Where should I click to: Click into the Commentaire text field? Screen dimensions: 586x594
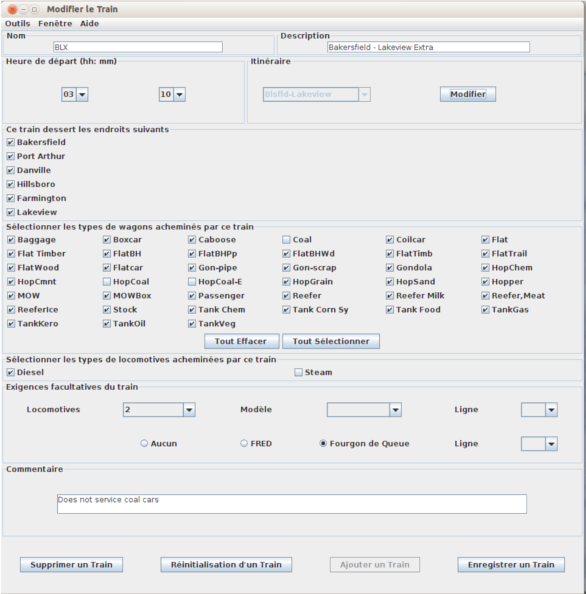coord(292,504)
